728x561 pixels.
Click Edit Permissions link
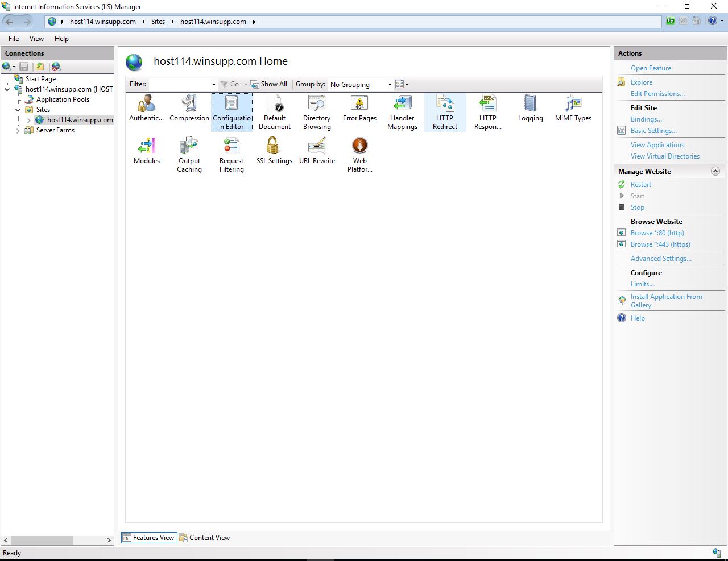(657, 94)
